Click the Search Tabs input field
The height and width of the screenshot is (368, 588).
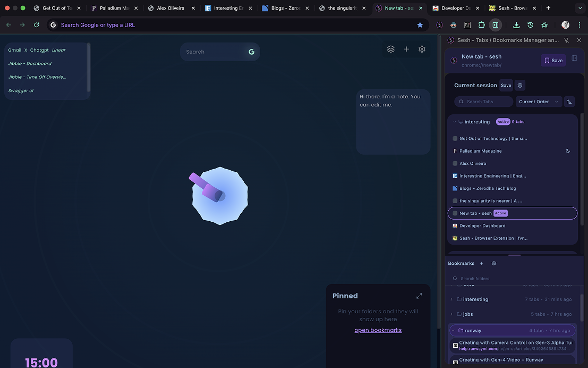[x=484, y=102]
